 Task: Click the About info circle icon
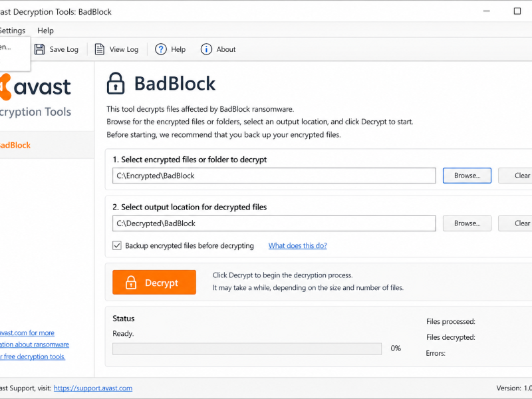point(206,49)
